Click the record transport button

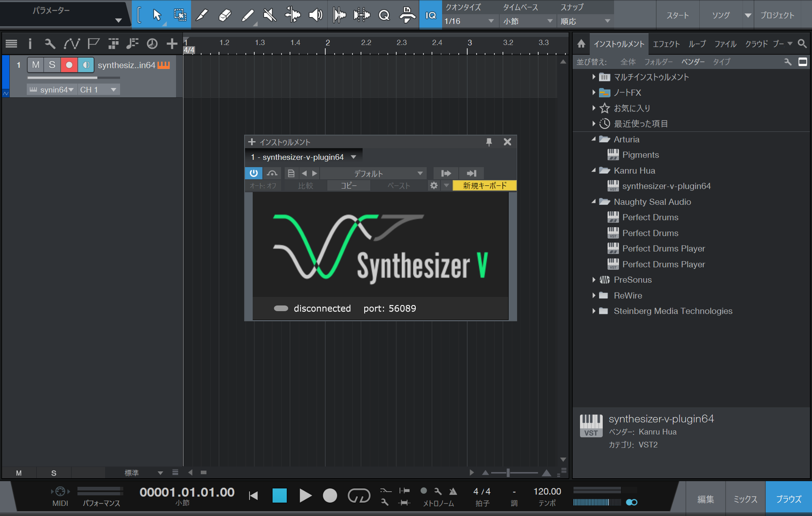pos(330,495)
